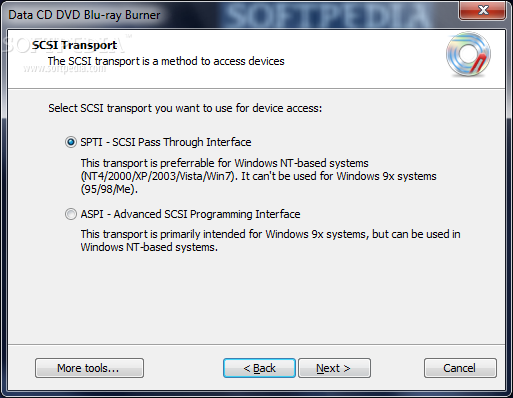Click the subtitle about method to access devices

coord(166,61)
